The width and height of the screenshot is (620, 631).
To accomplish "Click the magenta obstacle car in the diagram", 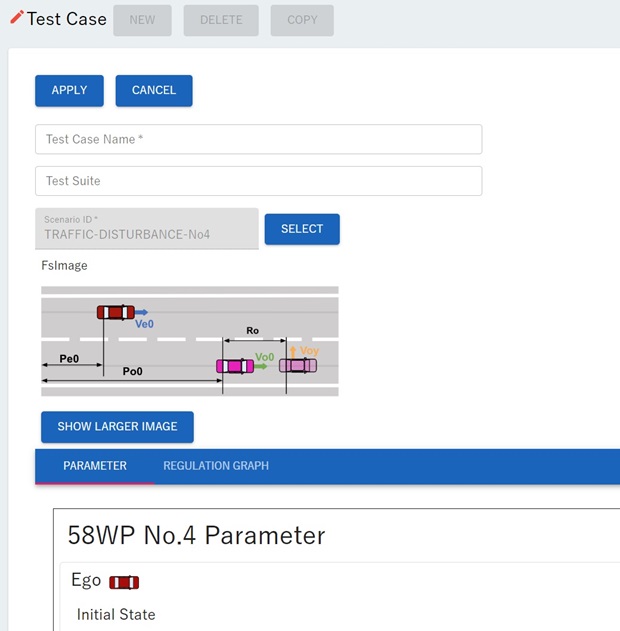I will (235, 366).
